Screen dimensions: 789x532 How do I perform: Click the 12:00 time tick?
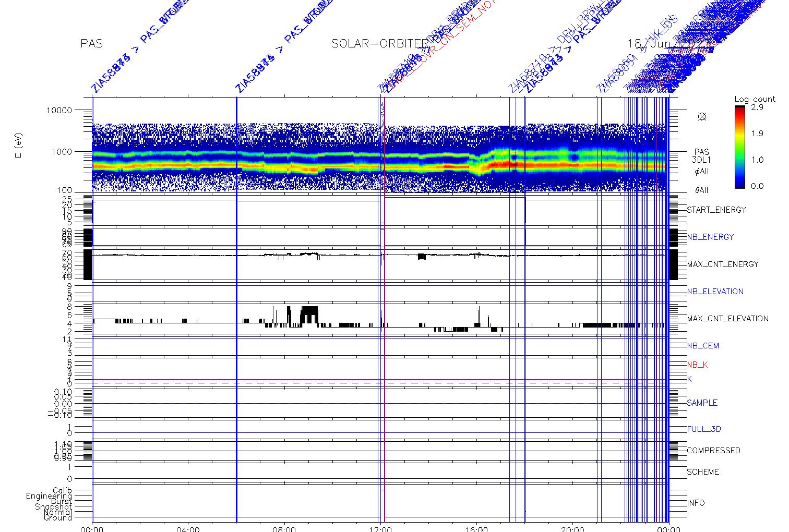[x=380, y=529]
